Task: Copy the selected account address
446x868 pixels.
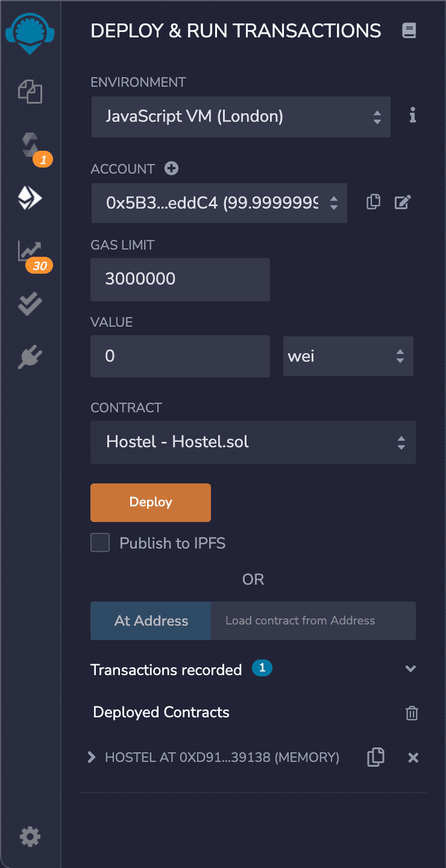Action: (374, 203)
